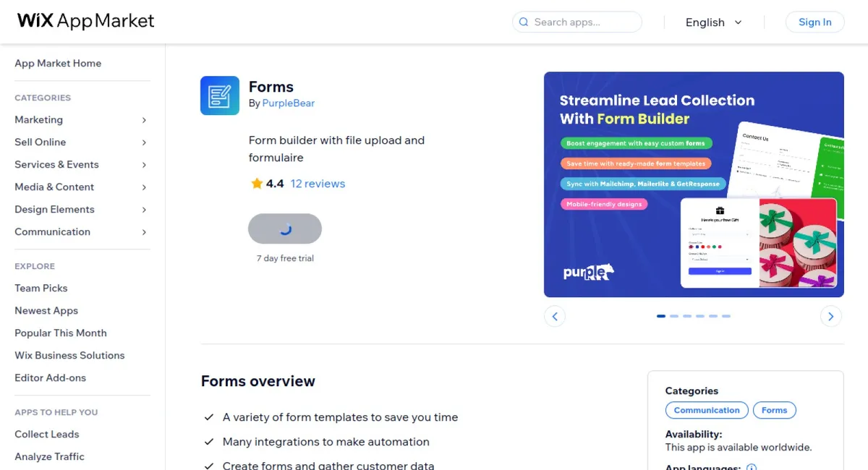Expand Design Elements category
Viewport: 868px width, 470px height.
tap(81, 210)
